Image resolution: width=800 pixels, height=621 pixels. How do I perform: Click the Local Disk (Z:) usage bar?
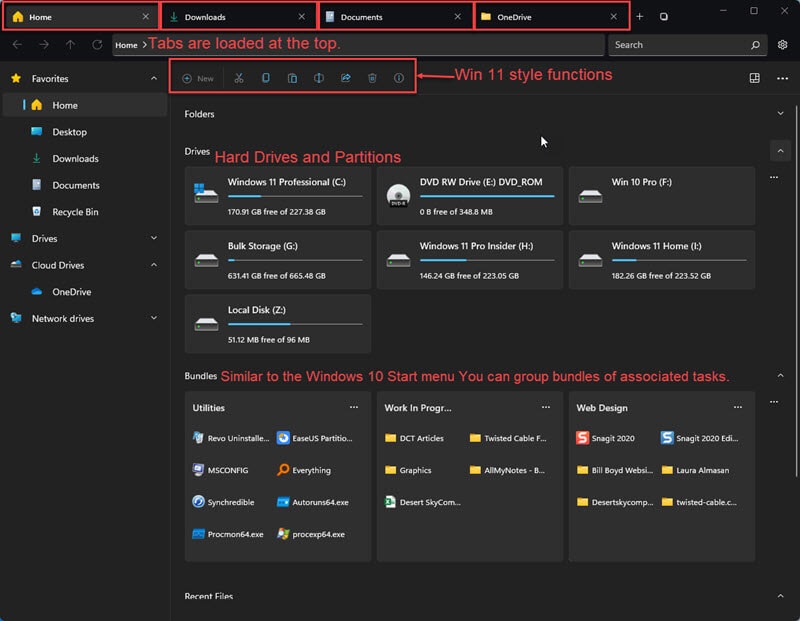pos(295,324)
